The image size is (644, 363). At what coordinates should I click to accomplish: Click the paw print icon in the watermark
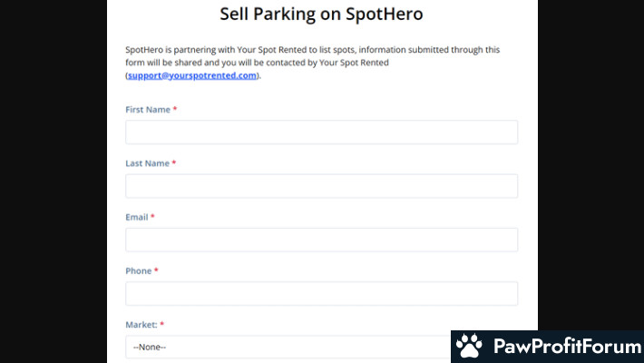(x=469, y=346)
